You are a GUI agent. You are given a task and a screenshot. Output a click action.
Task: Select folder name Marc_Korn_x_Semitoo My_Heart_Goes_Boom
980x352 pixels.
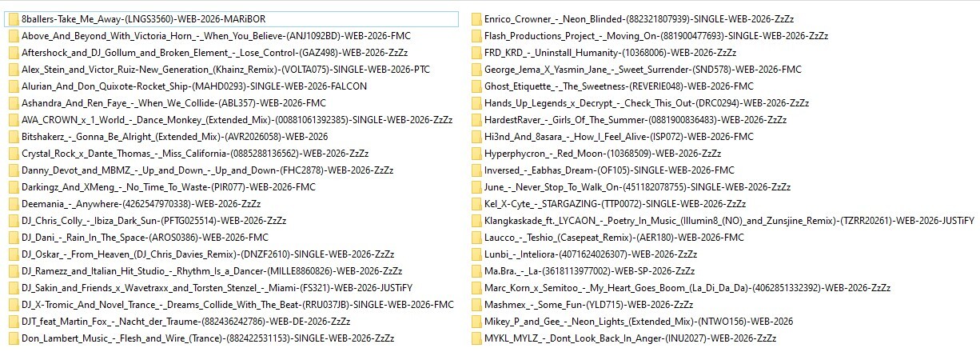coord(687,288)
